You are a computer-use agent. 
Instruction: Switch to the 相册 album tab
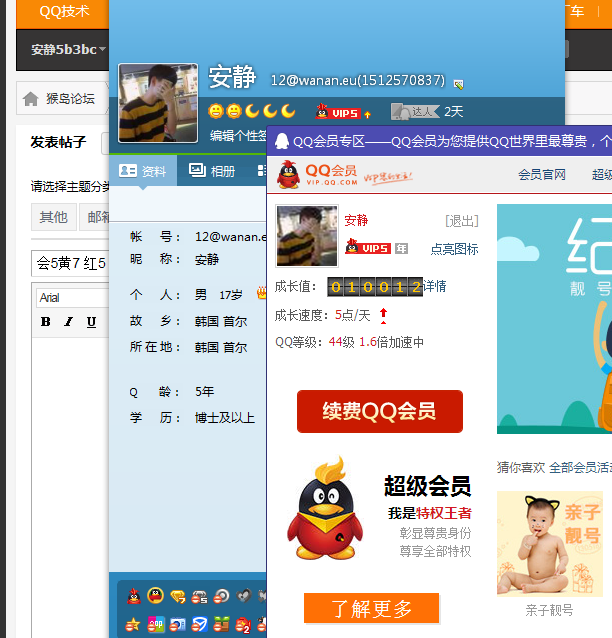(x=212, y=171)
